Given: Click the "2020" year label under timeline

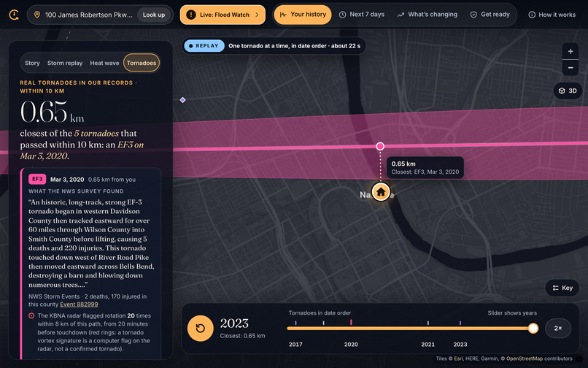Looking at the screenshot, I should [351, 345].
